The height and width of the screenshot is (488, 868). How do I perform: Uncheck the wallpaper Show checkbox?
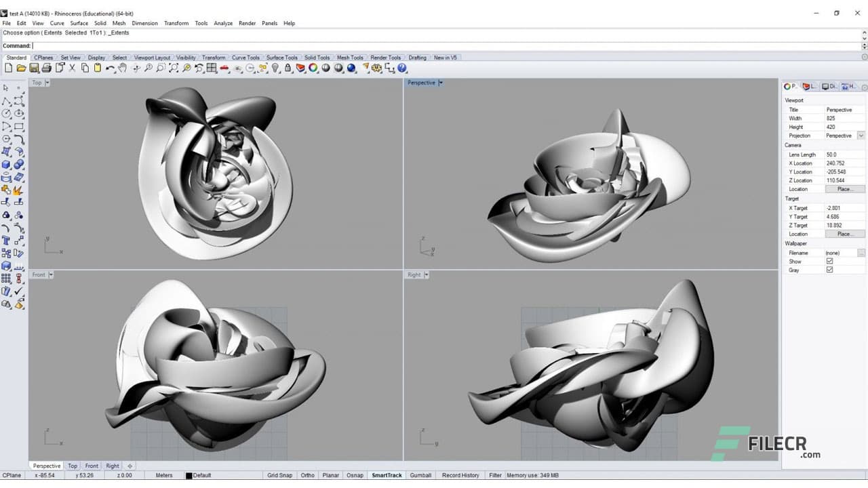[829, 262]
